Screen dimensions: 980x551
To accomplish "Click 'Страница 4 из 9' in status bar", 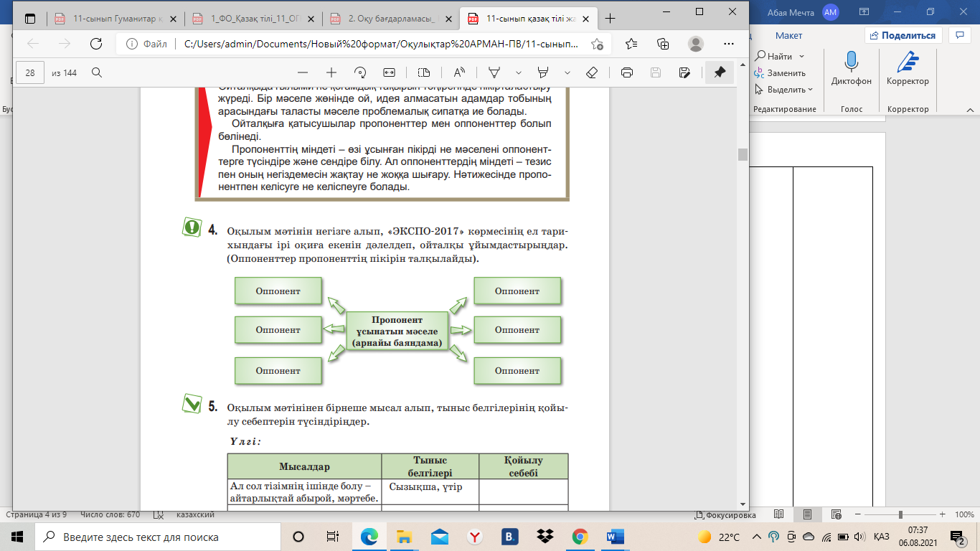I will coord(36,515).
